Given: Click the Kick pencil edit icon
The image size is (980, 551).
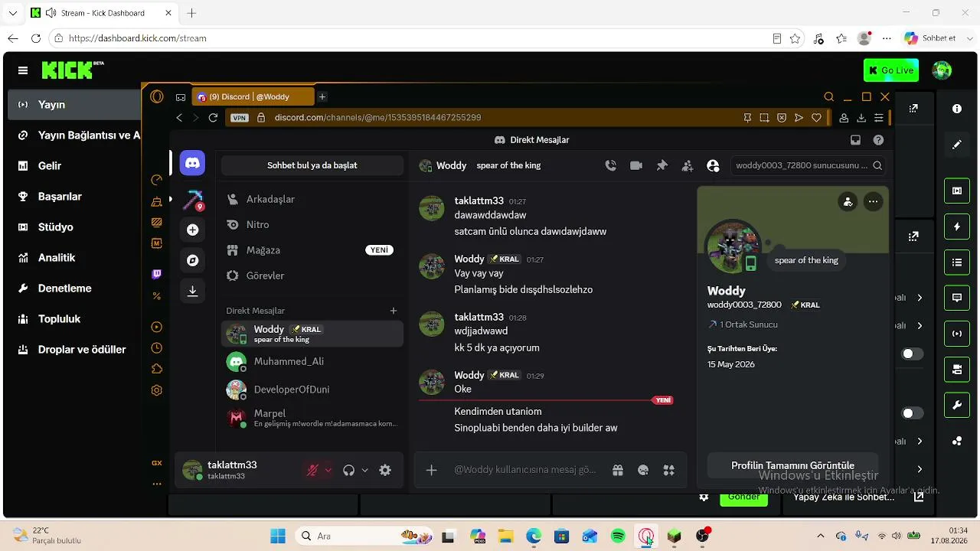Looking at the screenshot, I should pos(957,144).
